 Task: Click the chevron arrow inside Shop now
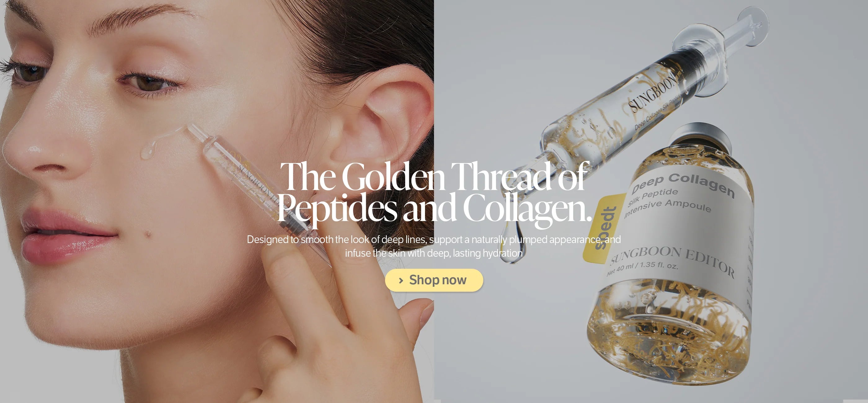(401, 280)
